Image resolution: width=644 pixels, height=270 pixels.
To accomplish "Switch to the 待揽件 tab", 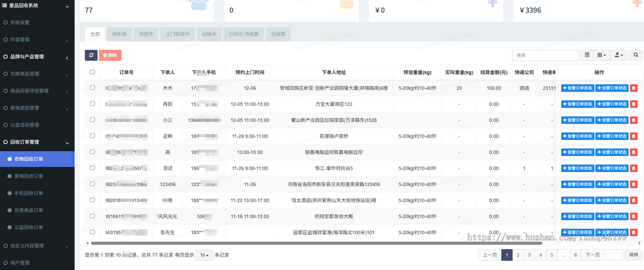I will (146, 34).
